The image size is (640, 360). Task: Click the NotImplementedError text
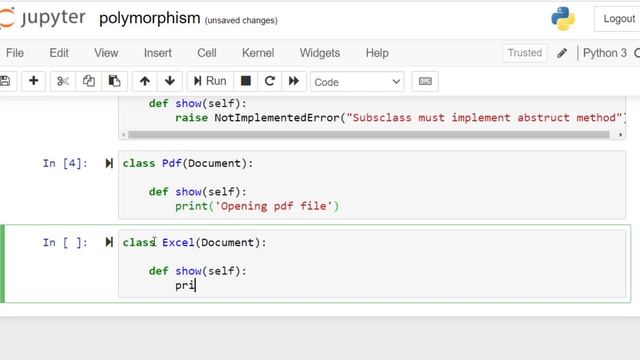(x=277, y=118)
